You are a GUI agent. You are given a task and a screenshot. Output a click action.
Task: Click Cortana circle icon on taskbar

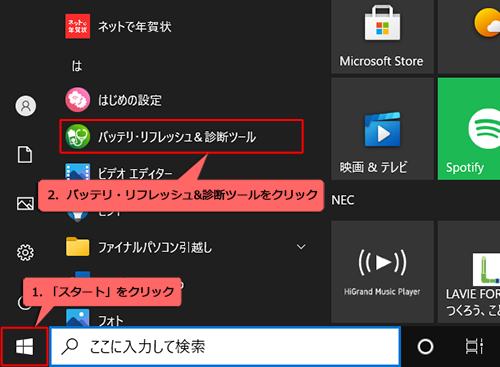(425, 347)
